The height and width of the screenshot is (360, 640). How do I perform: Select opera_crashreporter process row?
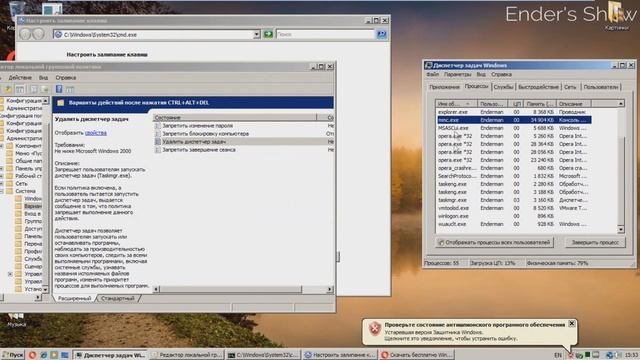[514, 168]
